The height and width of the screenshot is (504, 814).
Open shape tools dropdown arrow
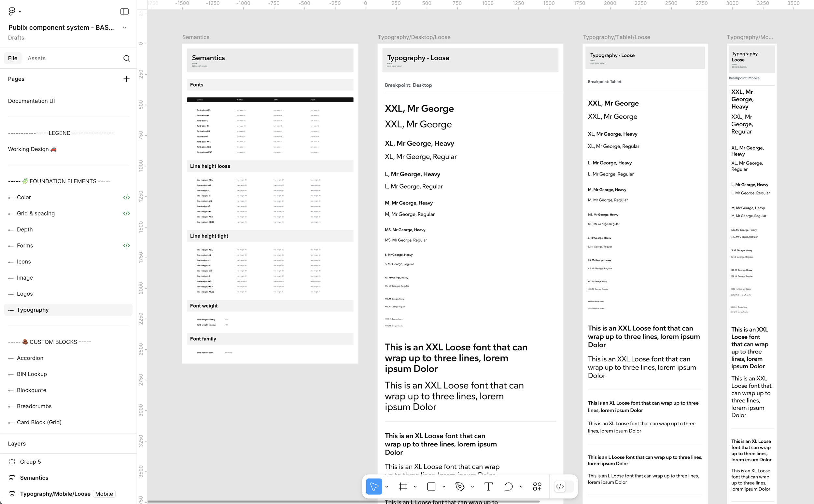444,487
